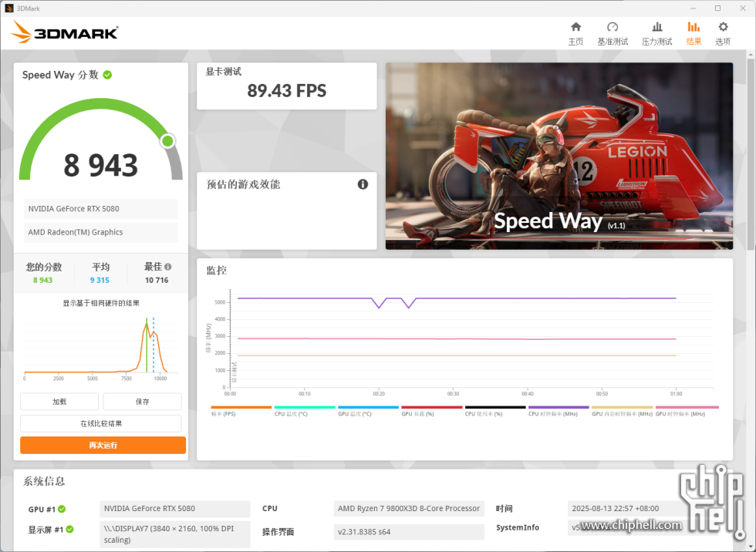The image size is (756, 552).
Task: Run the benchmark again with 再次运行
Action: [103, 445]
